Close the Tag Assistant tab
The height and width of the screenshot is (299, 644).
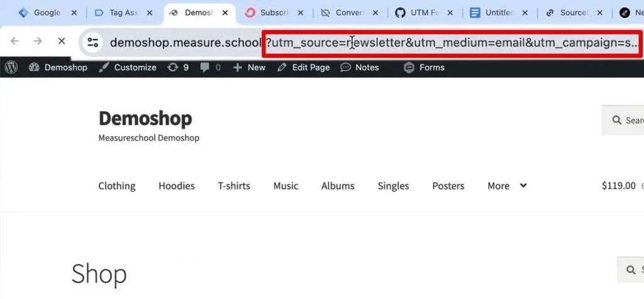[150, 13]
